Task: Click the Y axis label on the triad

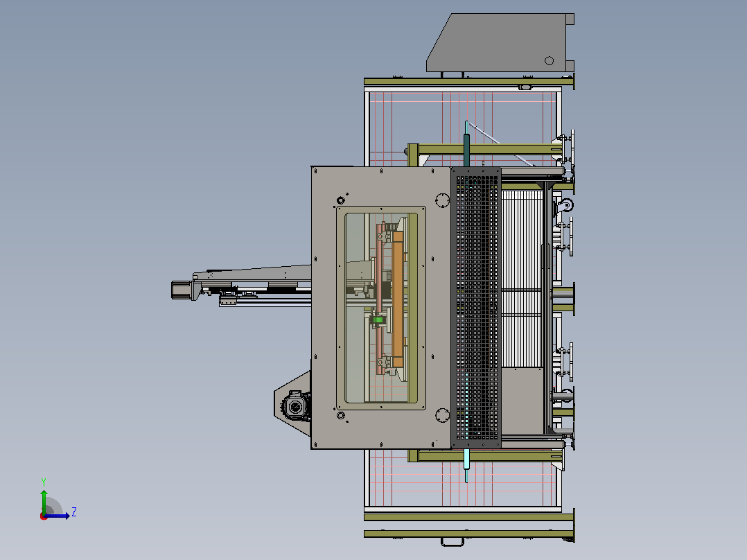Action: point(44,482)
